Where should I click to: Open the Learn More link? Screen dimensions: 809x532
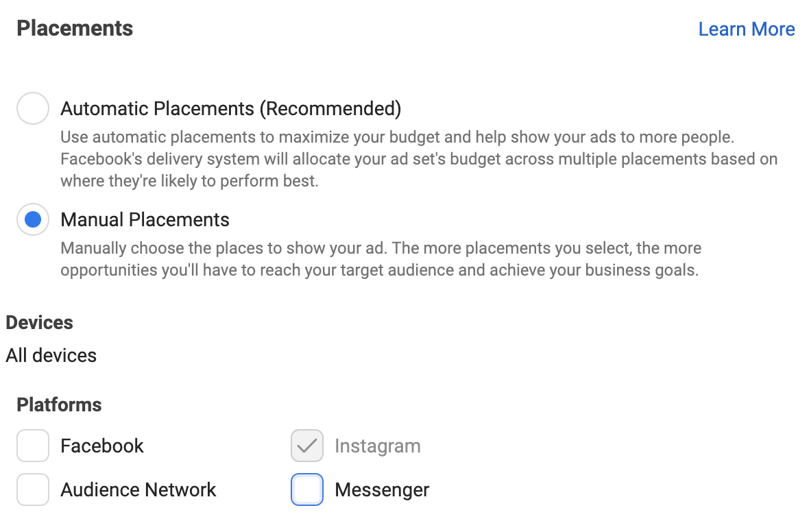[x=747, y=29]
